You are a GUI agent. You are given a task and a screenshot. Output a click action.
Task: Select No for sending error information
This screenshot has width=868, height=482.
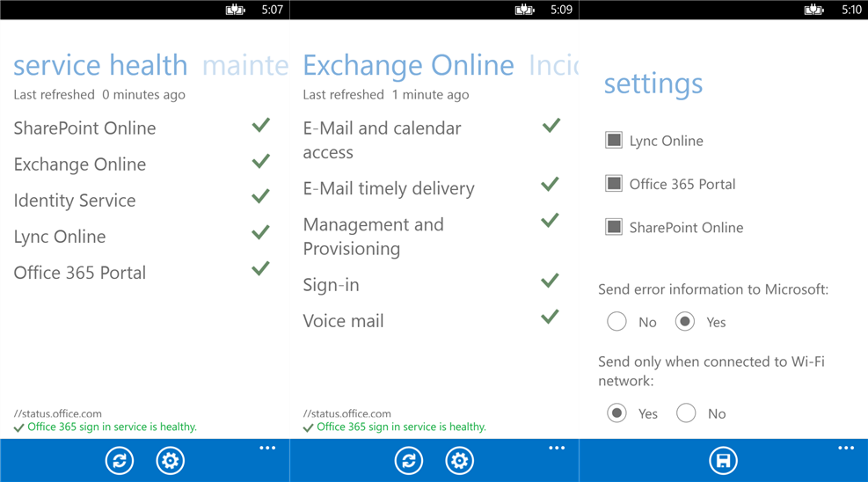coord(616,322)
